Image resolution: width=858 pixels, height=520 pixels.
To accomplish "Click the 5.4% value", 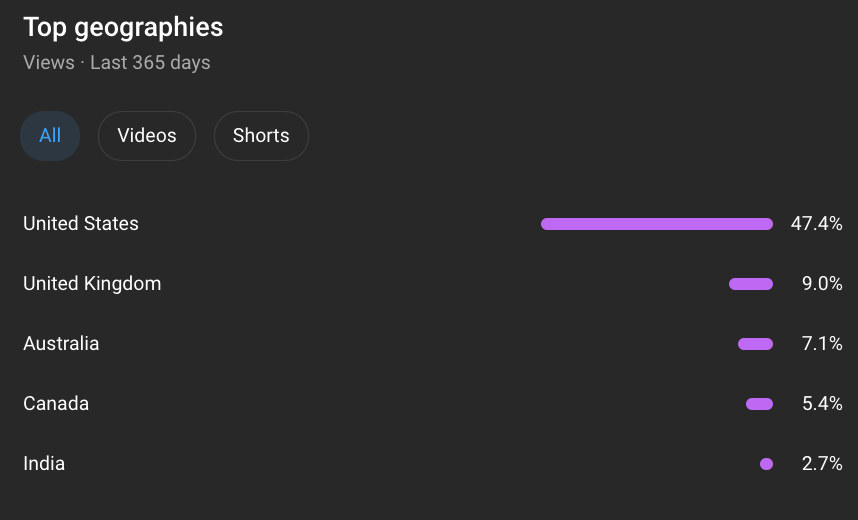I will click(x=822, y=403).
